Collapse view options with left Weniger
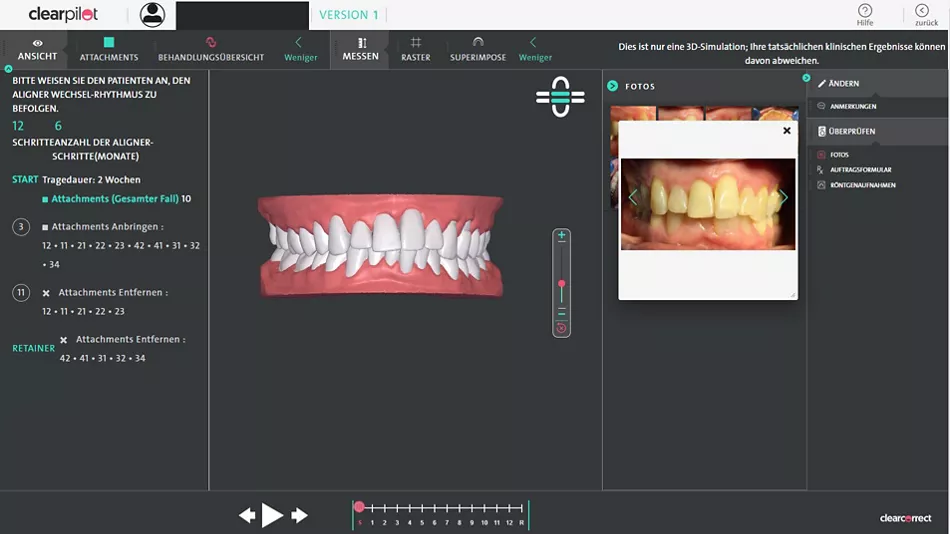Screen dimensions: 950x534 [x=300, y=49]
